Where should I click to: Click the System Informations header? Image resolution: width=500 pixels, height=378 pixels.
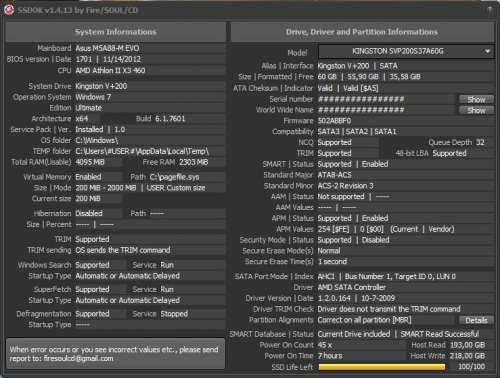click(115, 32)
